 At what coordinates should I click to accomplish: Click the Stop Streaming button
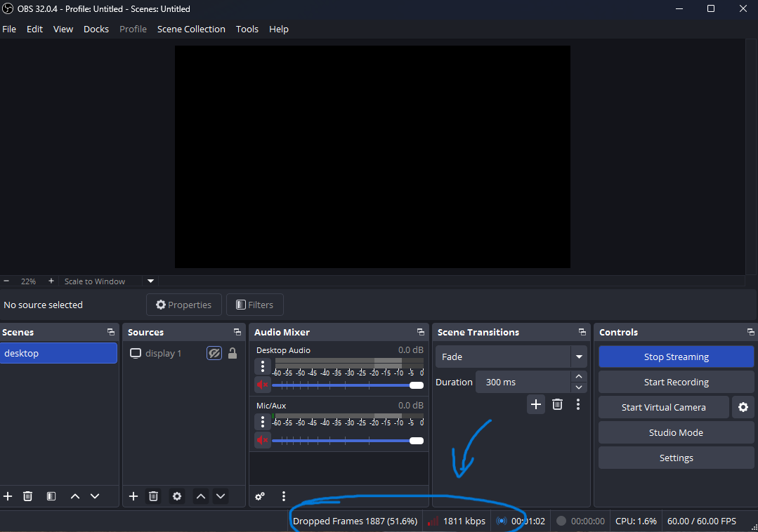click(676, 357)
